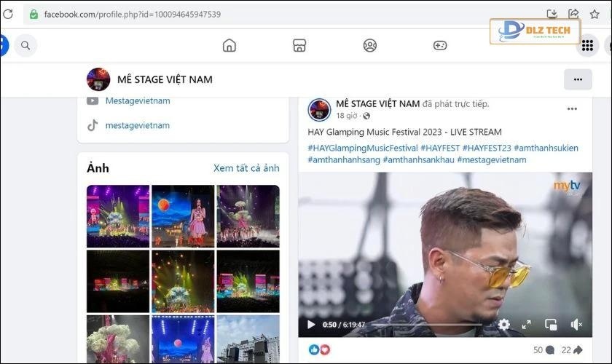Image resolution: width=612 pixels, height=364 pixels.
Task: Click the install app icon in the address bar
Action: pyautogui.click(x=552, y=14)
